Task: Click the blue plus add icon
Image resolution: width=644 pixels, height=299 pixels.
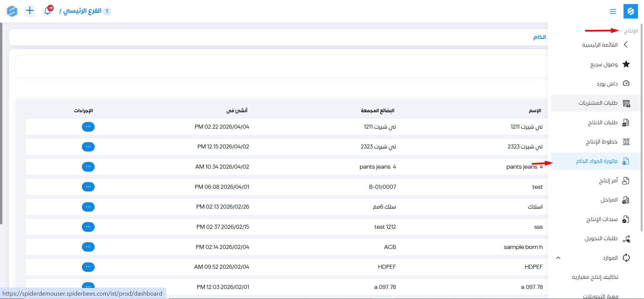Action: tap(30, 11)
